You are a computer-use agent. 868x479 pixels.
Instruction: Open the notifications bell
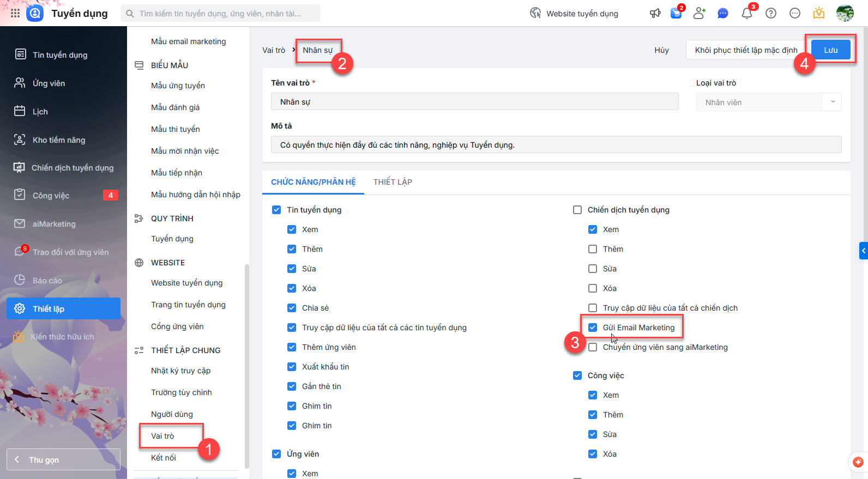coord(747,14)
